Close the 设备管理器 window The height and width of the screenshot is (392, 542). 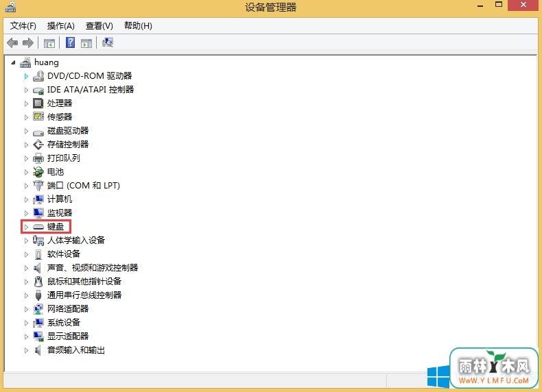[x=523, y=5]
